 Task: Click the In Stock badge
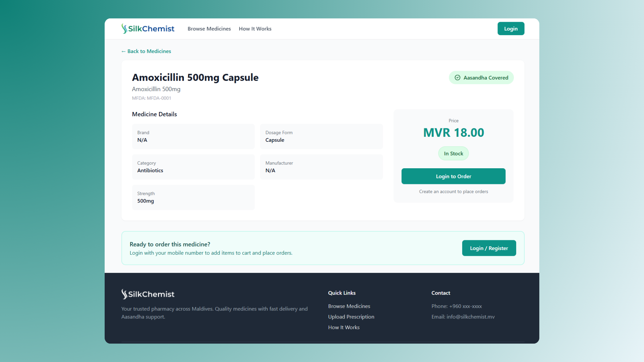453,154
